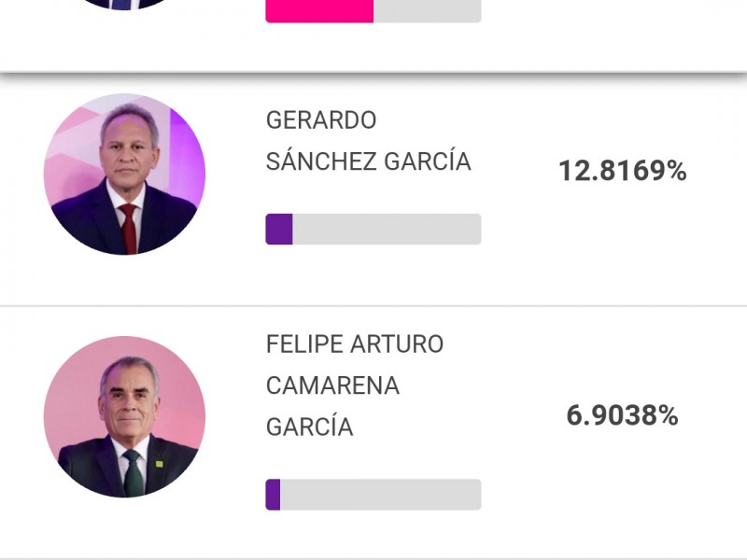Click gray remainder of the pink progress bar

pos(428,11)
